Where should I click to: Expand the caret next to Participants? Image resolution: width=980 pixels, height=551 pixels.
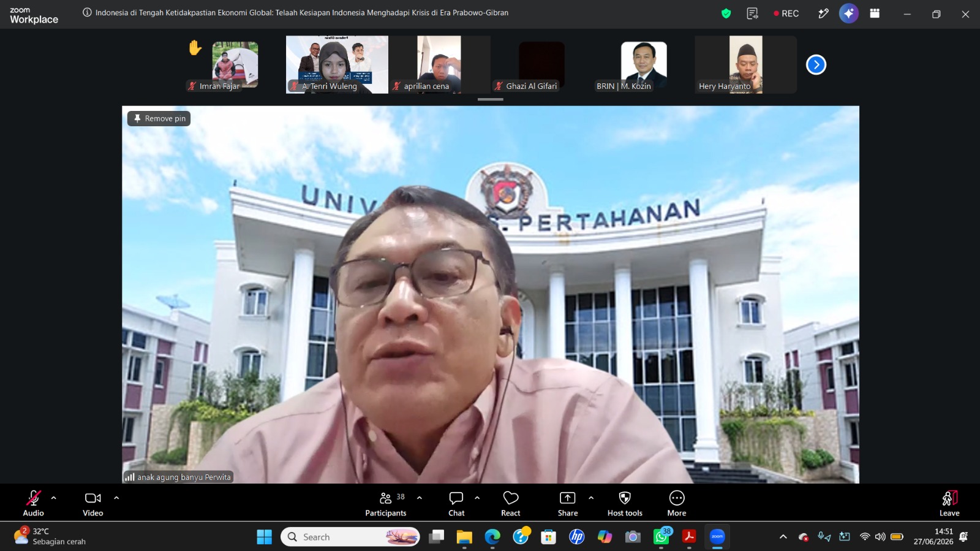point(420,498)
